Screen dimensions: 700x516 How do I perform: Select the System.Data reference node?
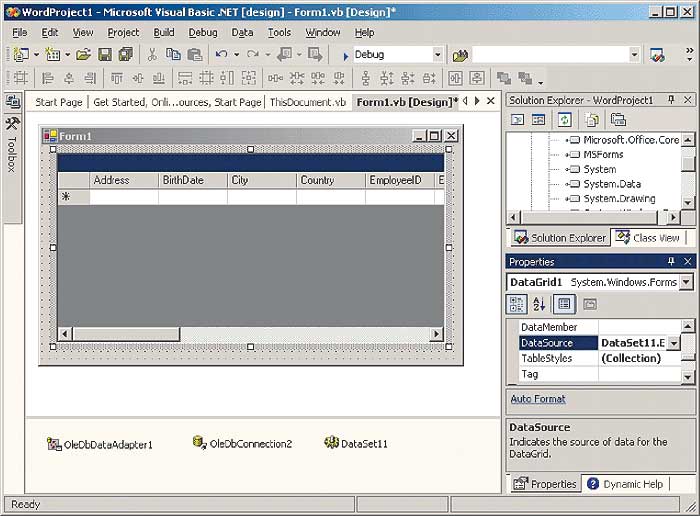612,184
